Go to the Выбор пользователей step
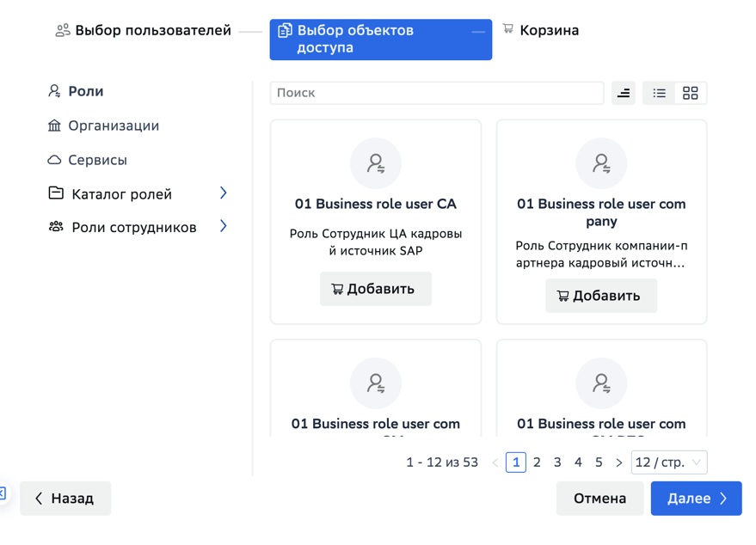This screenshot has width=756, height=545. click(x=143, y=30)
